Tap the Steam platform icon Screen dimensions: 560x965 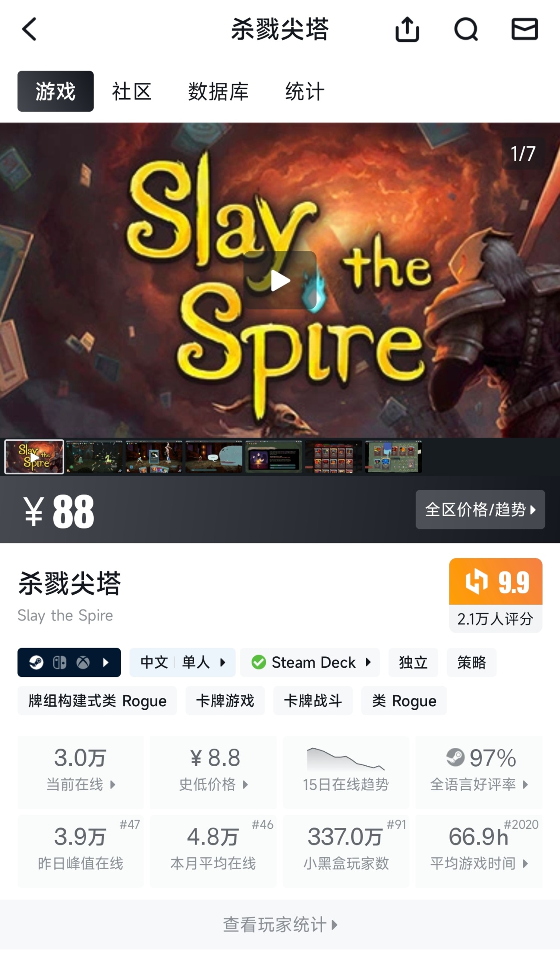[x=36, y=662]
